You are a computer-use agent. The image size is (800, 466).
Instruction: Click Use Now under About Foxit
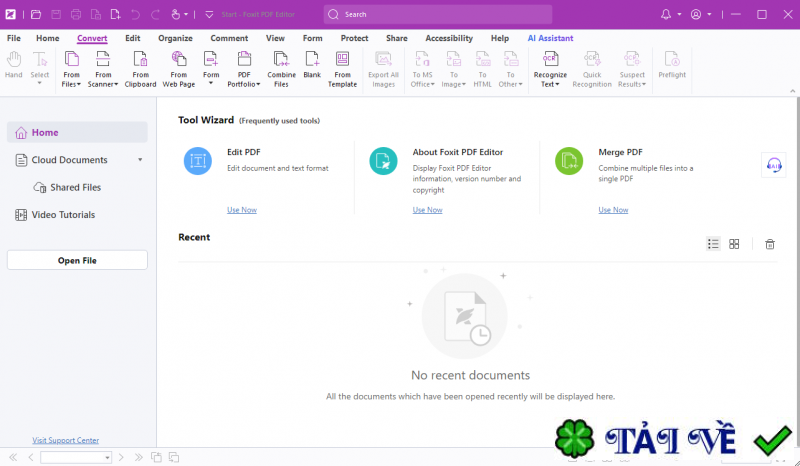click(428, 210)
